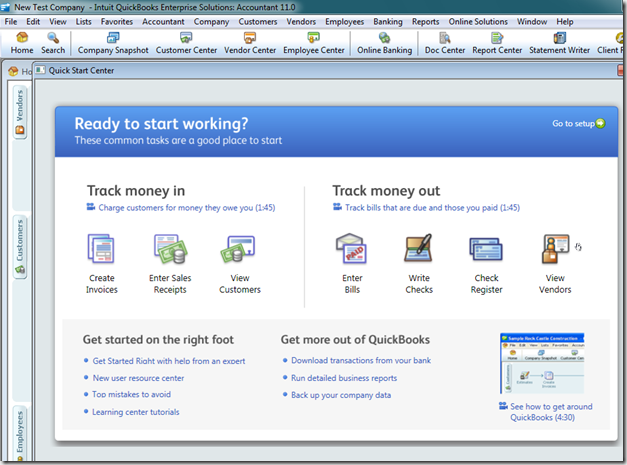Click the Enter Bills icon

point(351,249)
